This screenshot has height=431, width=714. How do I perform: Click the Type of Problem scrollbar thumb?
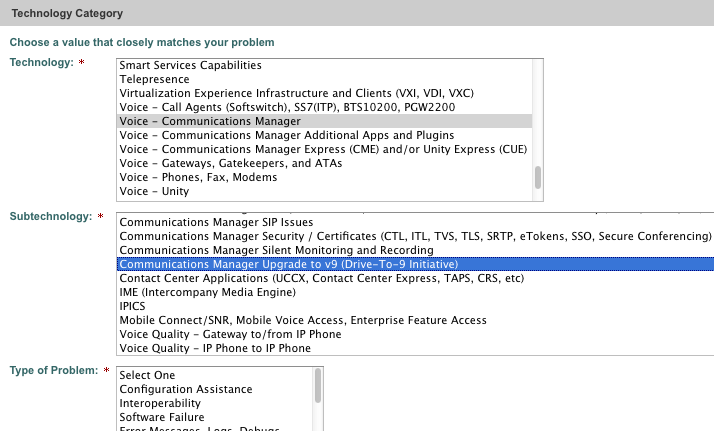(318, 385)
